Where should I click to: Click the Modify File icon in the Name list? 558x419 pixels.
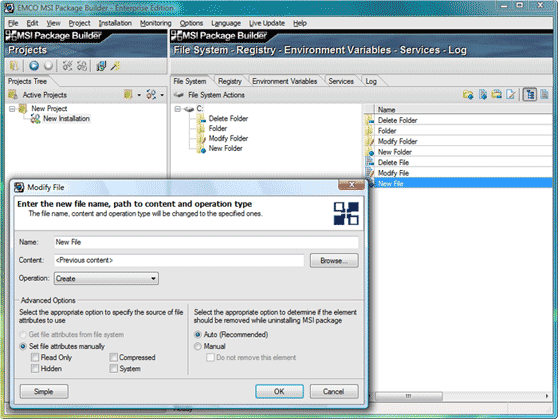click(x=370, y=173)
